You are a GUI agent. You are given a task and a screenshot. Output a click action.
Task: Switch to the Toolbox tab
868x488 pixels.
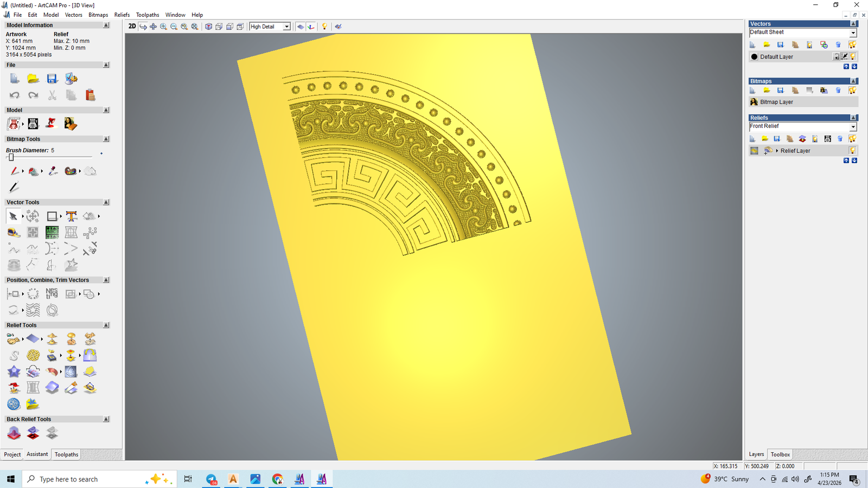click(780, 454)
